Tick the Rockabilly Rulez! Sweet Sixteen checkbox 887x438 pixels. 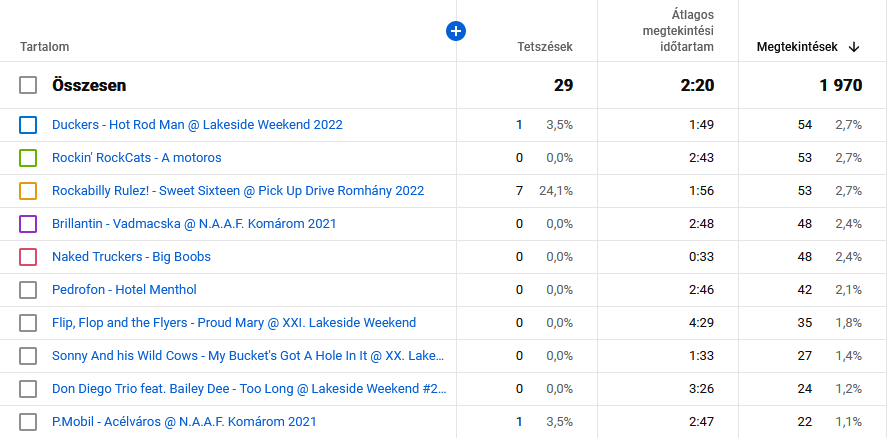coord(28,191)
